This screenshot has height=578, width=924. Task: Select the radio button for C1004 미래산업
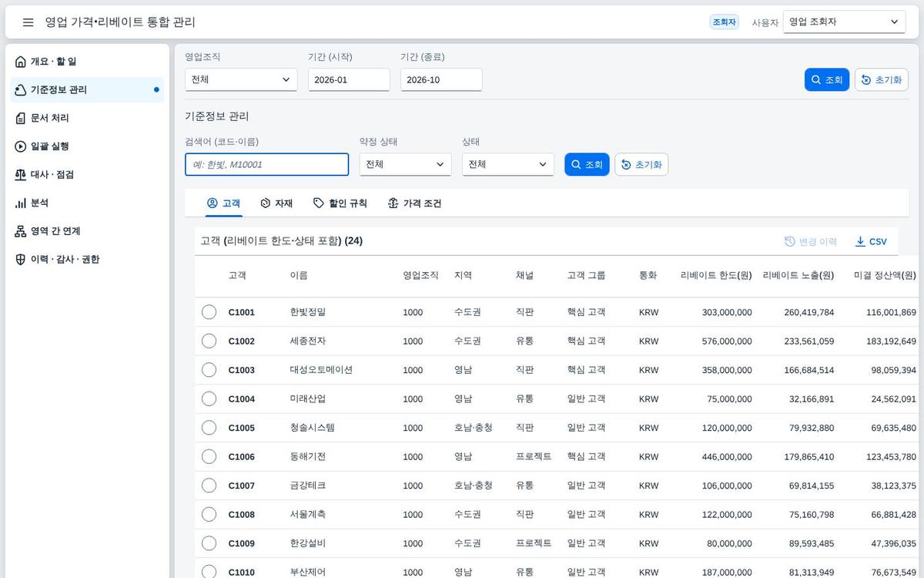click(209, 398)
